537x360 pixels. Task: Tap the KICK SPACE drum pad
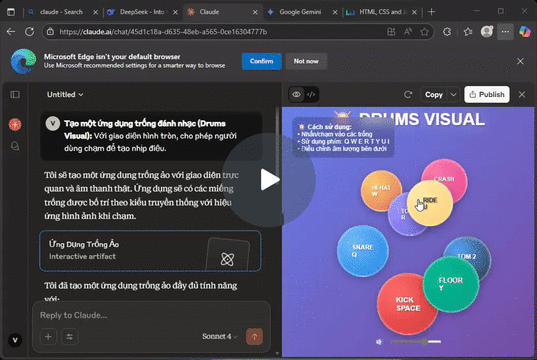coord(407,304)
